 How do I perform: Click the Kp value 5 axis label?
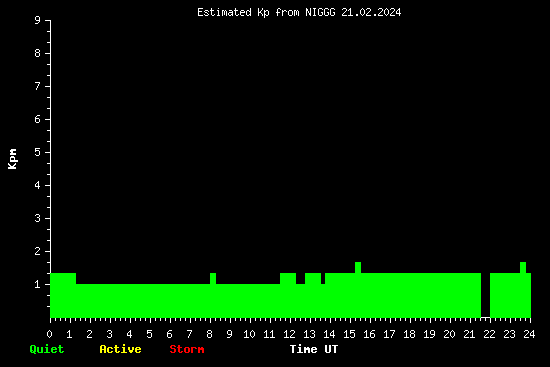click(38, 152)
